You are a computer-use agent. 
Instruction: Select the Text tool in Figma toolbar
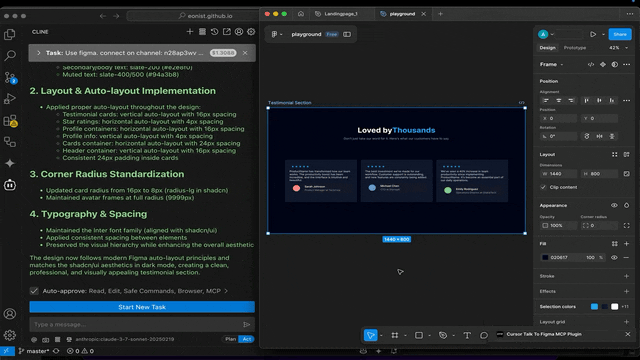467,335
